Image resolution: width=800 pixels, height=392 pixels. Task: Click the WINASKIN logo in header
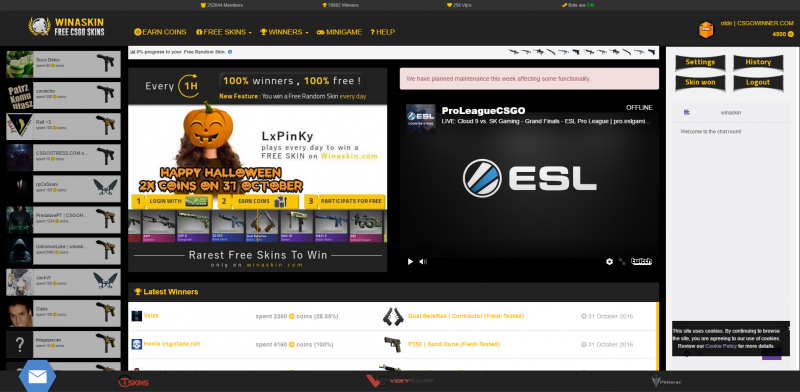click(66, 27)
